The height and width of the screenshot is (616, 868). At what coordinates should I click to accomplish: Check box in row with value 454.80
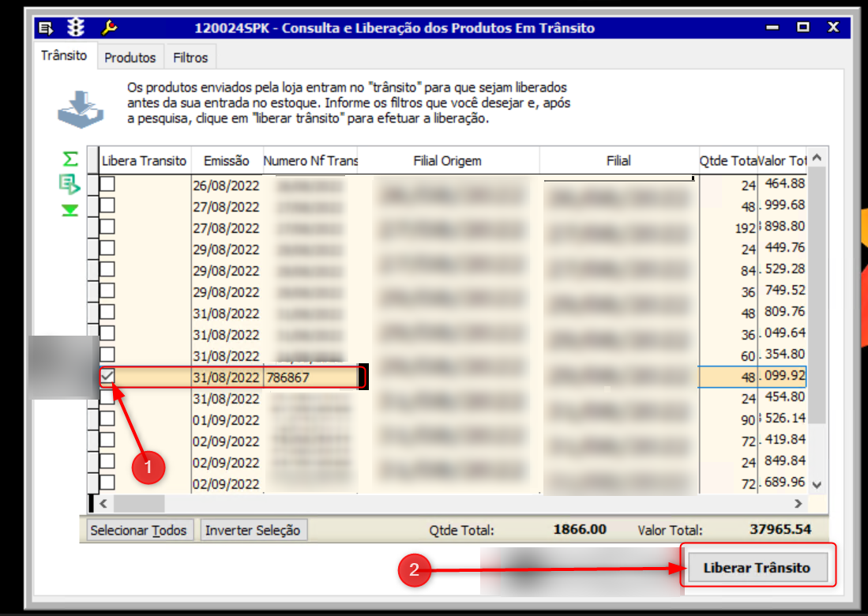tap(107, 396)
